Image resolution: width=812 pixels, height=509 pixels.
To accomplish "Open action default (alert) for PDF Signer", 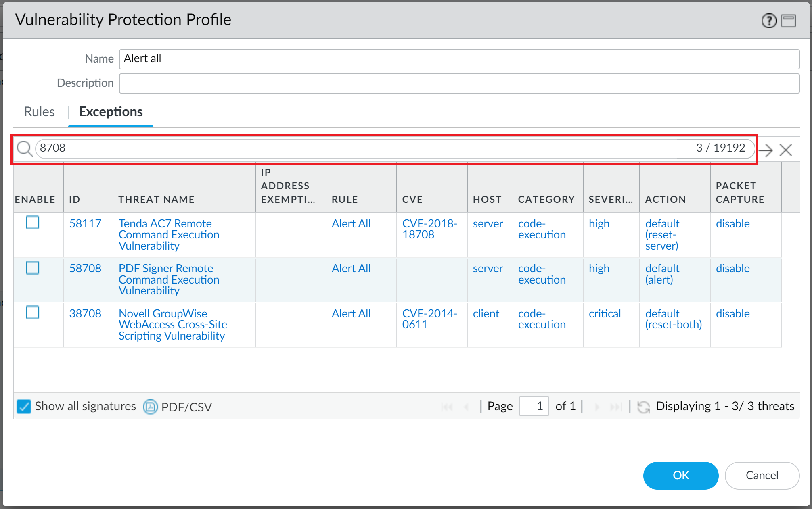I will click(662, 274).
